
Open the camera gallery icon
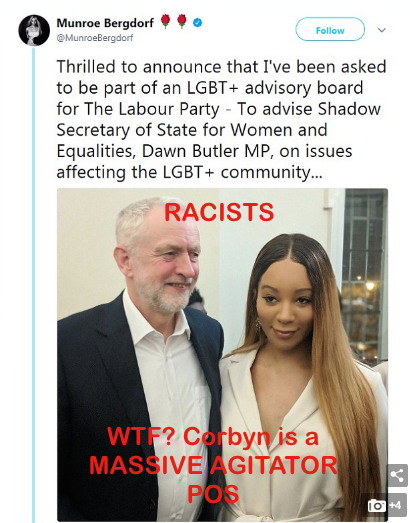click(x=377, y=506)
